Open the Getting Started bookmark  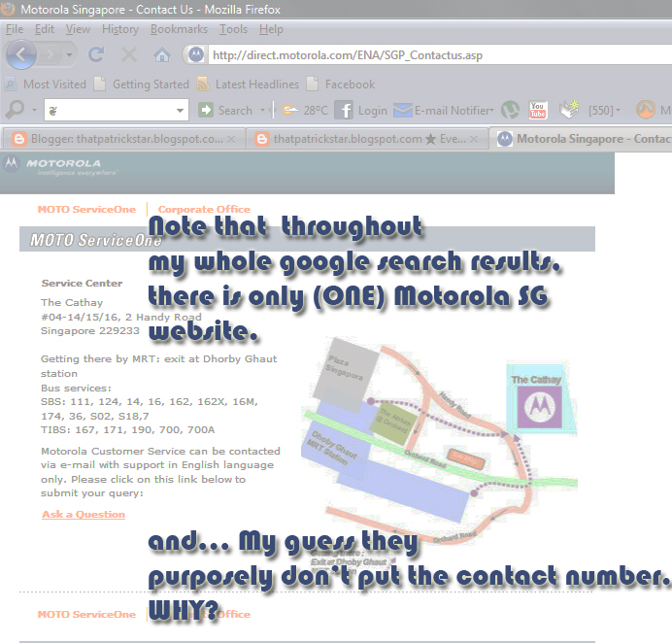coord(142,85)
